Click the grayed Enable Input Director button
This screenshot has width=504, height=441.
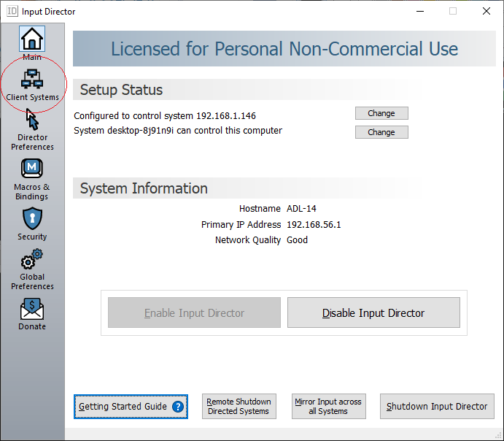tap(194, 312)
